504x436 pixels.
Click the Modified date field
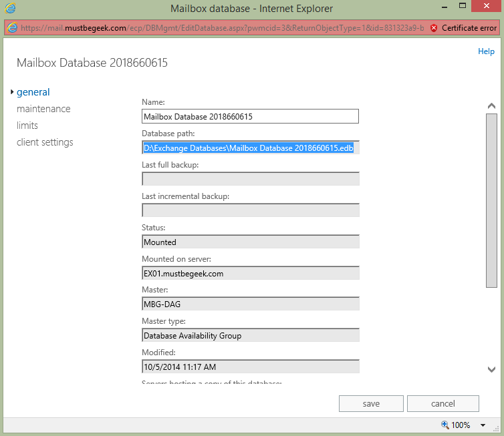pos(250,367)
